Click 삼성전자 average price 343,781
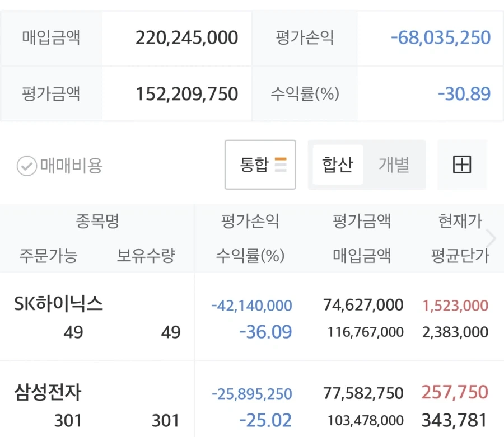Viewport: 504px width, 437px height. (455, 421)
